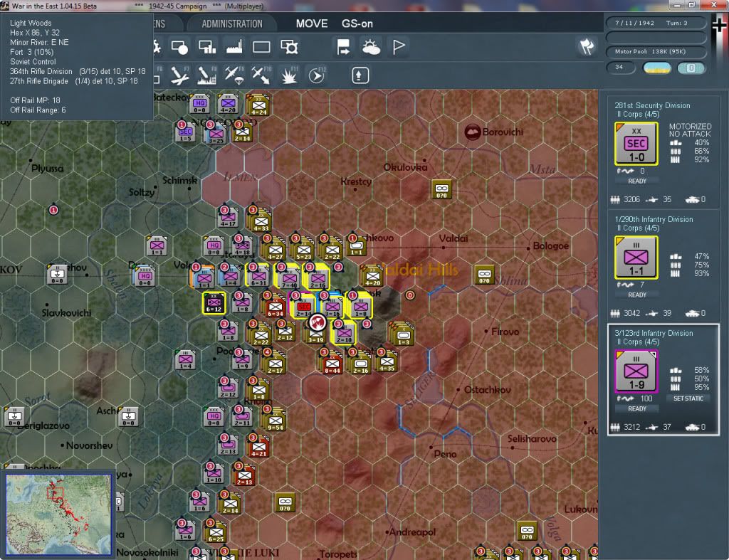Screen dimensions: 729x560
Task: Select the 3/123rd Infantry Division counter
Action: tap(636, 371)
